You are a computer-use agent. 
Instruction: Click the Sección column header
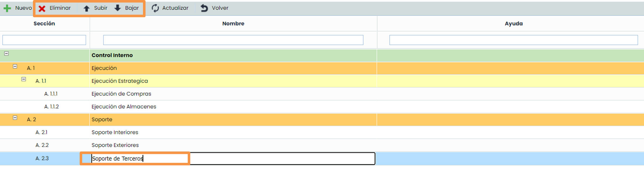pos(44,24)
